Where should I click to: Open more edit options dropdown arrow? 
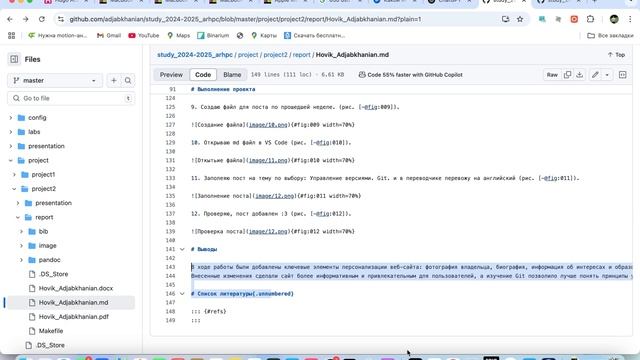tap(607, 75)
